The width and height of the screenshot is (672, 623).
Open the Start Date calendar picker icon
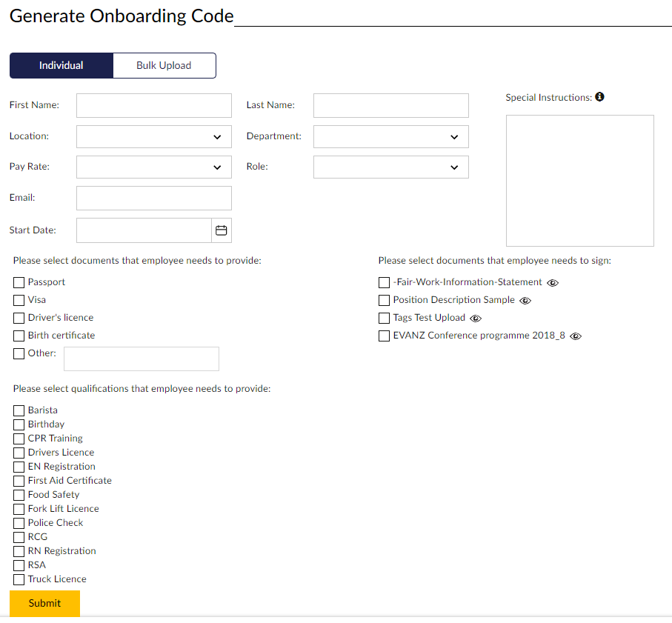(221, 230)
